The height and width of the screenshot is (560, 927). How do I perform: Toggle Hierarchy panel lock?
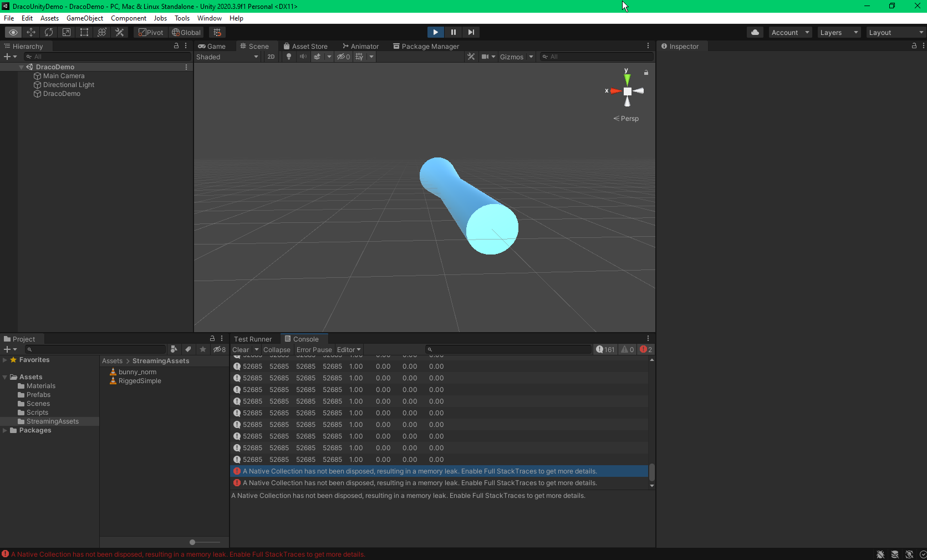176,46
